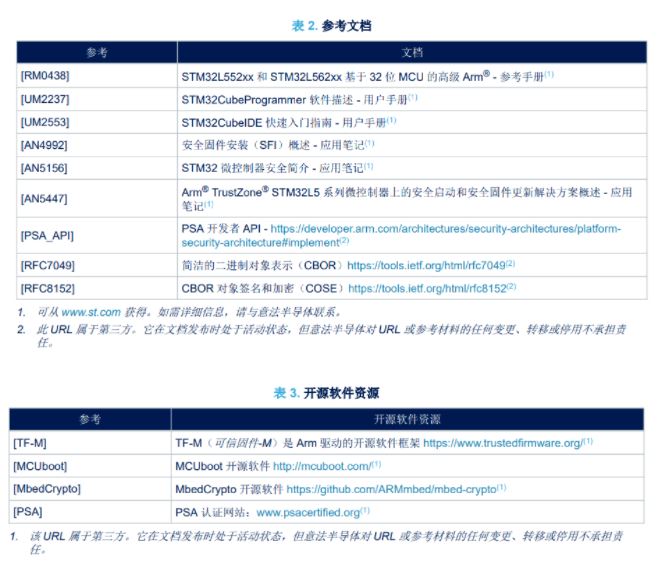Open the mcuboot.com link
Screen dimensions: 657x569
coord(322,466)
